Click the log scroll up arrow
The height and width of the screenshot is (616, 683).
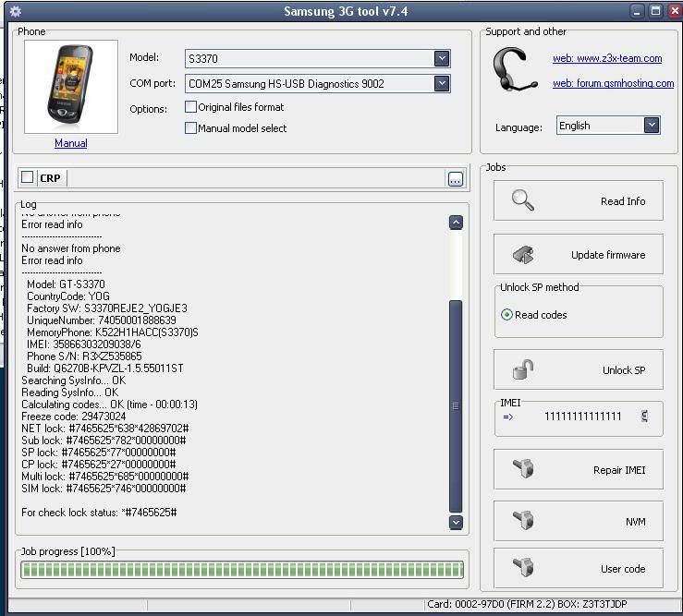coord(456,223)
